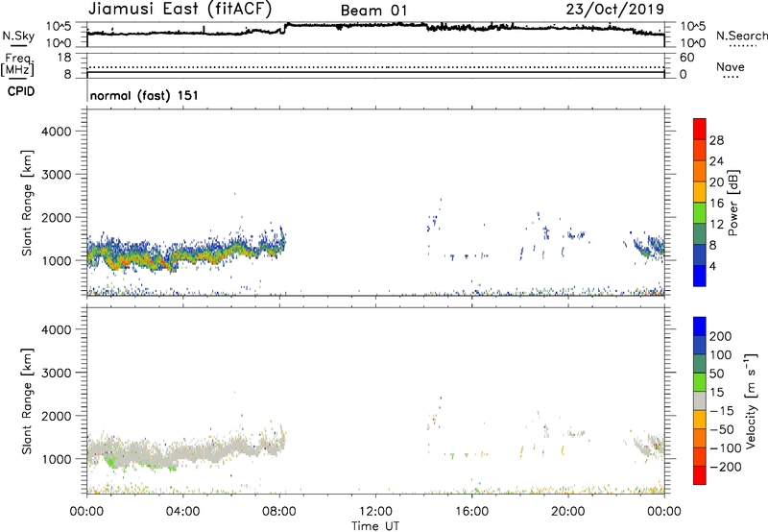This screenshot has height=532, width=768.
Task: Click "4000" range tick in power panel
Action: pos(57,132)
